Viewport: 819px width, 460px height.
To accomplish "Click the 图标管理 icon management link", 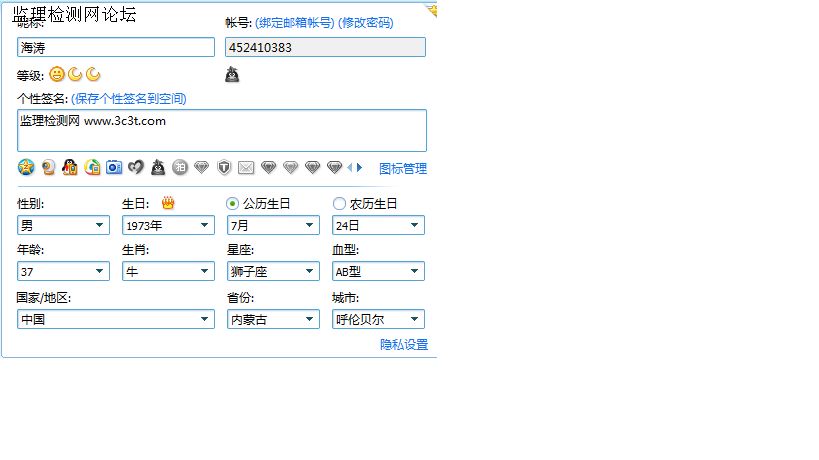I will [x=402, y=168].
